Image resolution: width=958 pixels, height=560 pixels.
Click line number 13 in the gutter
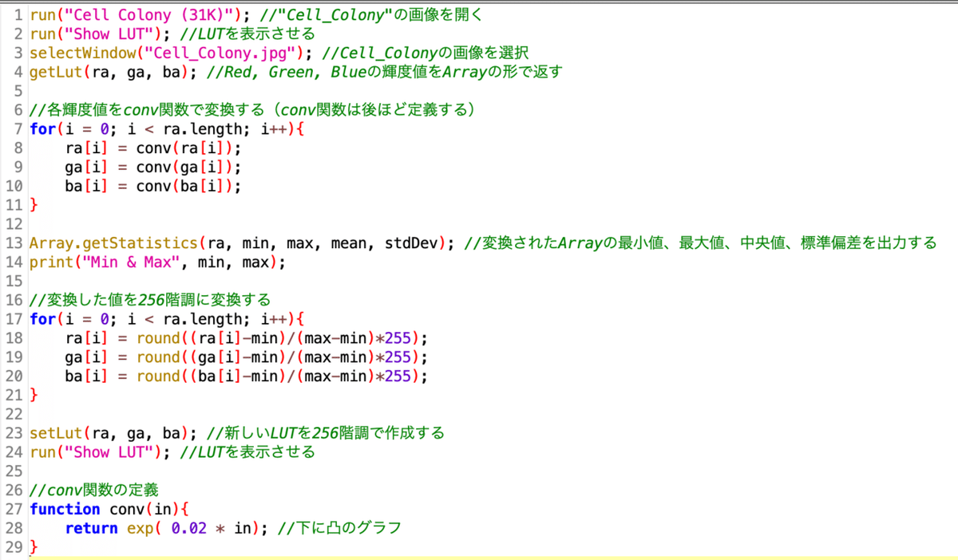(x=16, y=243)
